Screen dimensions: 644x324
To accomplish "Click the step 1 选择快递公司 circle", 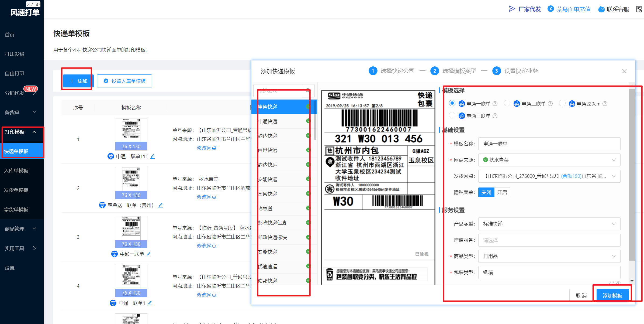I will point(373,71).
